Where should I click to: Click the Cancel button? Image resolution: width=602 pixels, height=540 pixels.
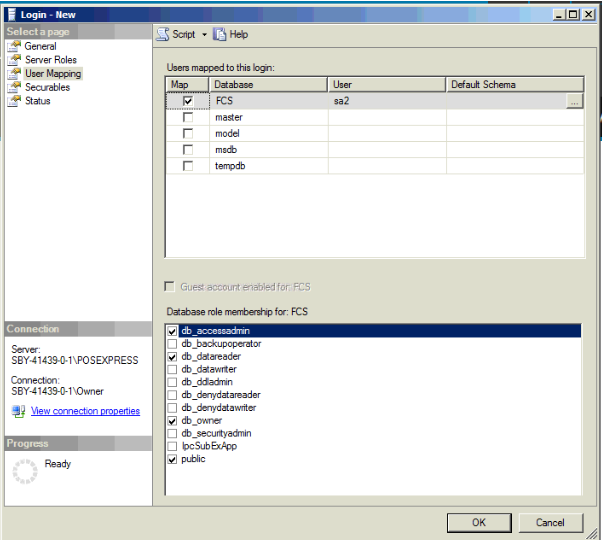tap(550, 522)
